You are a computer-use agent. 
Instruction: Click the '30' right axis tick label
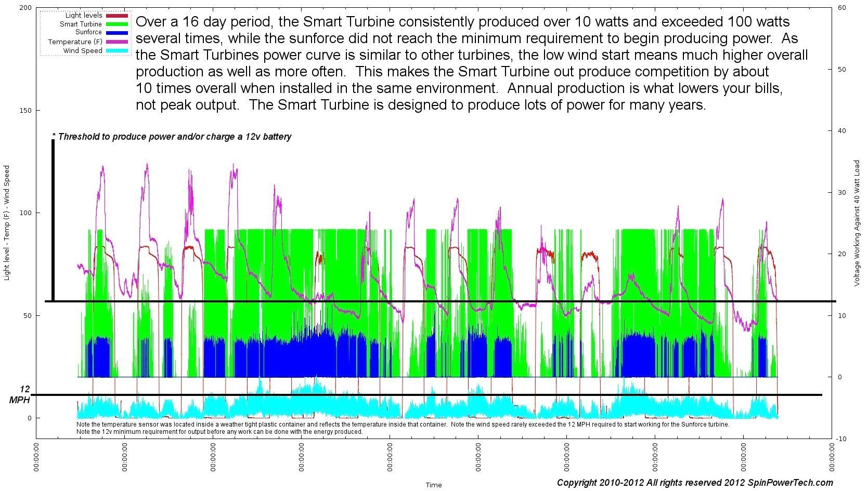pos(841,193)
